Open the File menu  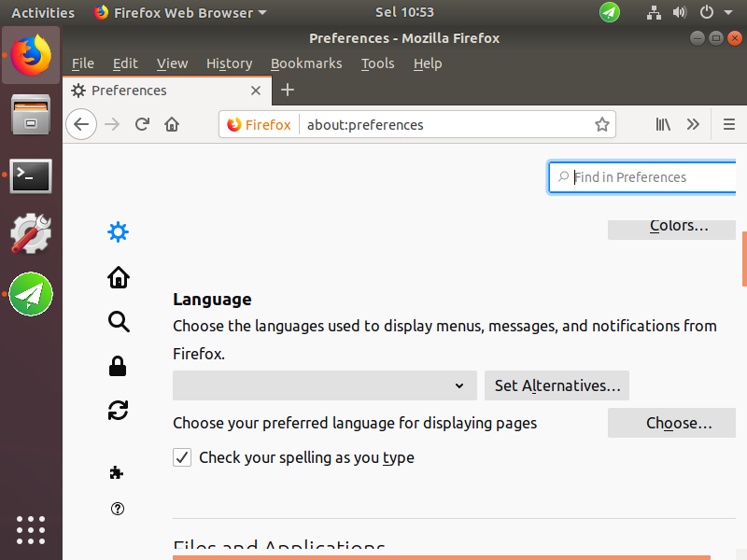(83, 63)
